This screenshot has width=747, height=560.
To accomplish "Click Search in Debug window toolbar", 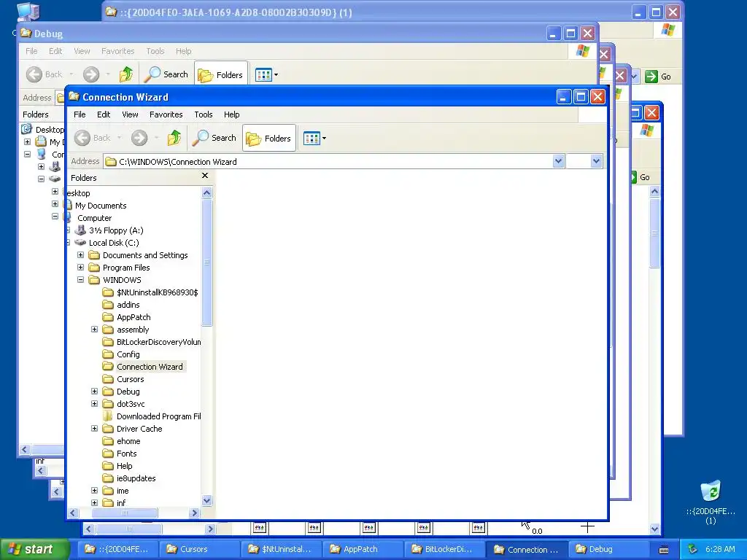I will tap(166, 74).
